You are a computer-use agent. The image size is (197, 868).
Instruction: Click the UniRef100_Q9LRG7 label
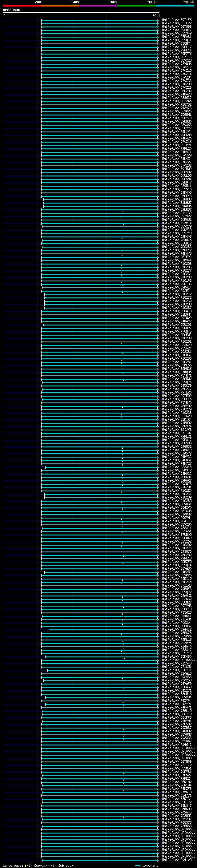click(x=177, y=210)
